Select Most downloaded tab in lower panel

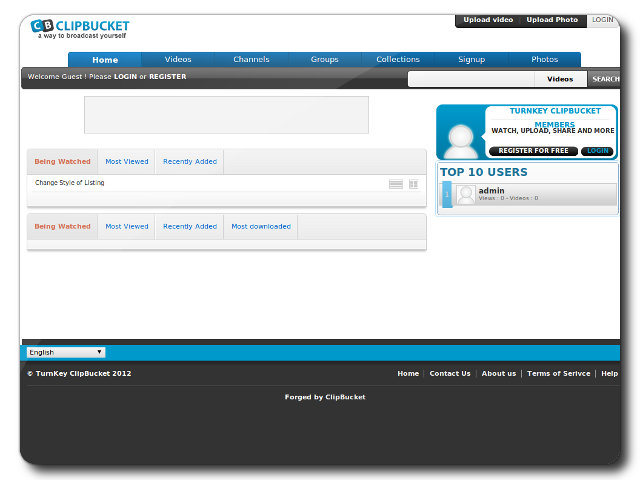pyautogui.click(x=261, y=226)
